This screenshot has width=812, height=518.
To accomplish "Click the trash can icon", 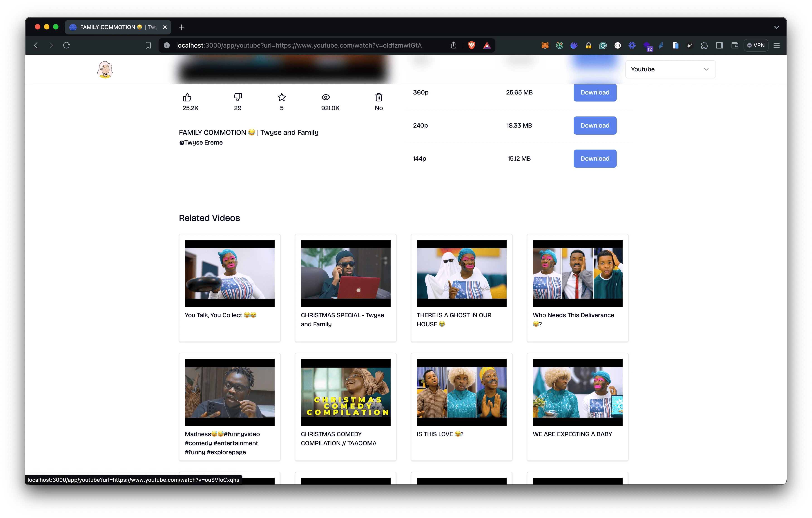I will (x=379, y=97).
